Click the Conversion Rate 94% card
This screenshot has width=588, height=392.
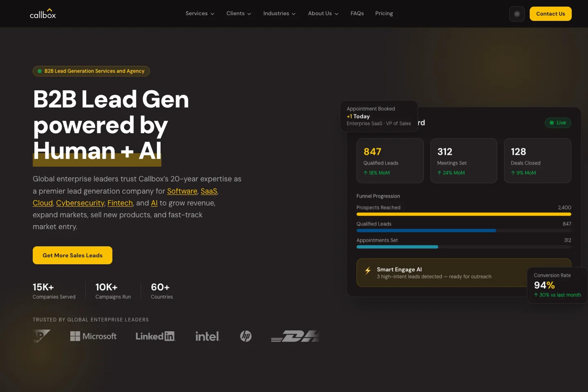557,285
